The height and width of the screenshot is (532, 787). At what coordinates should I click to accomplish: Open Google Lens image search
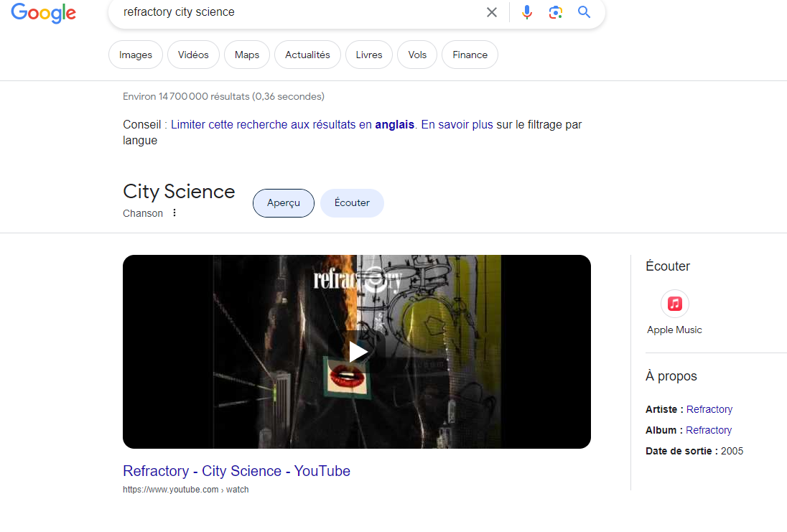[555, 12]
